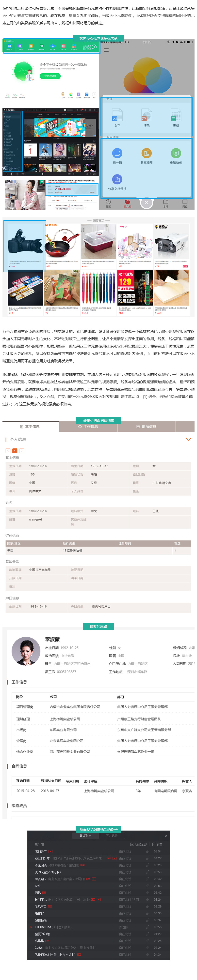Select the song 盛夏的幻想

[42, 934]
